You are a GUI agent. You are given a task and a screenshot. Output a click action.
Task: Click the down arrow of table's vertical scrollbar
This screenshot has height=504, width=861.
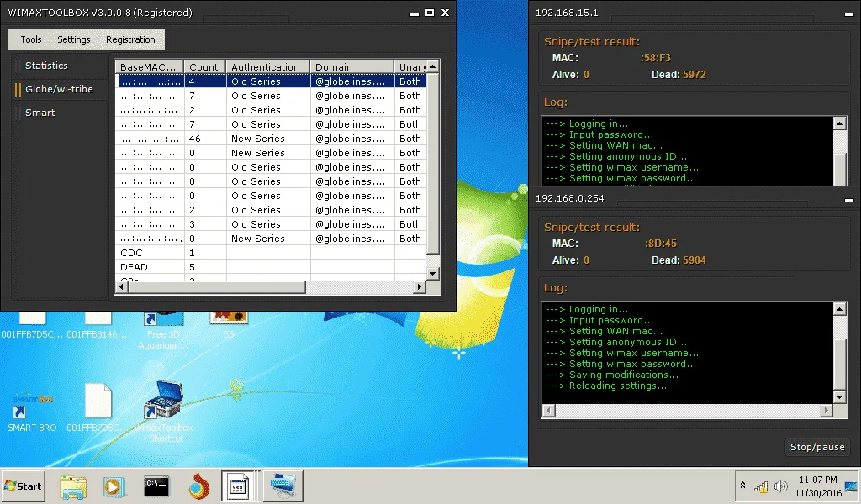[433, 273]
